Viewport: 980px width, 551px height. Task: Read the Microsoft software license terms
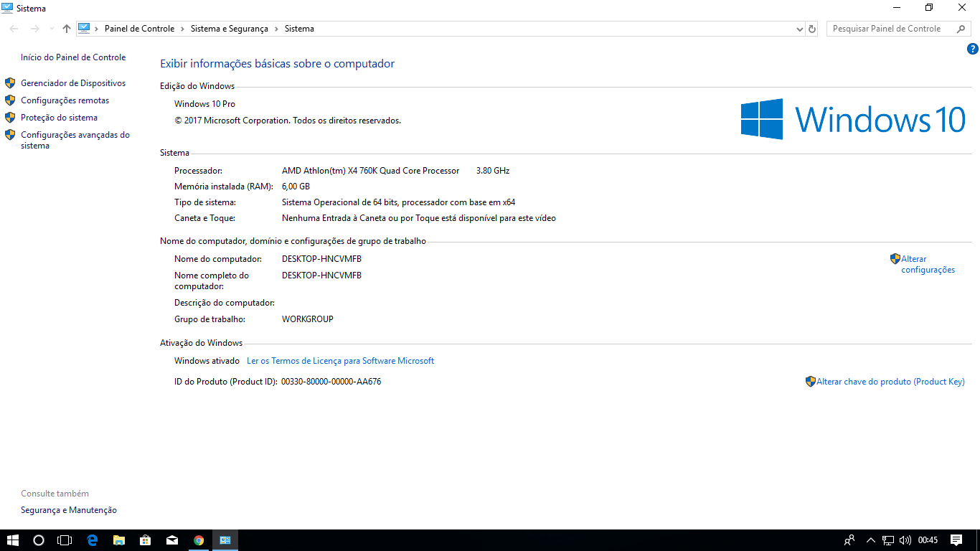pos(340,361)
